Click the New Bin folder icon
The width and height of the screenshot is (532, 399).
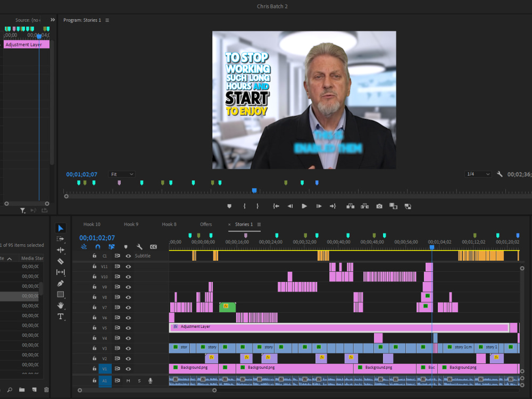point(22,390)
